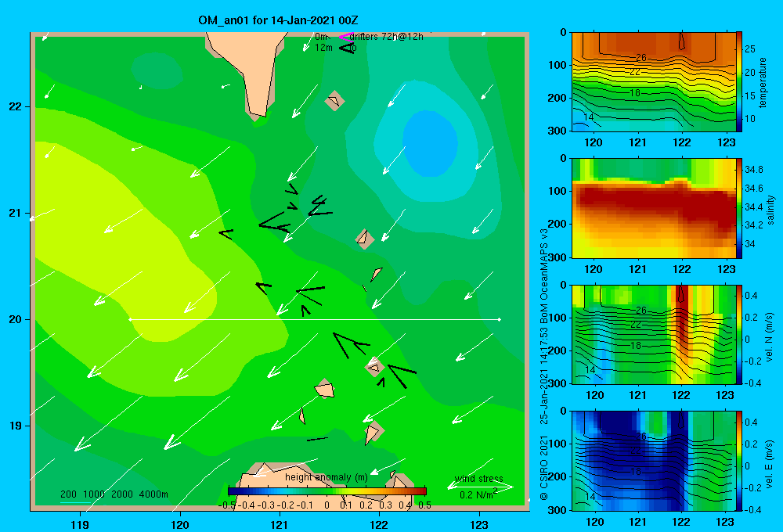Screen dimensions: 783x532
Task: Click the vel. N vertical colorbar
Action: point(739,334)
